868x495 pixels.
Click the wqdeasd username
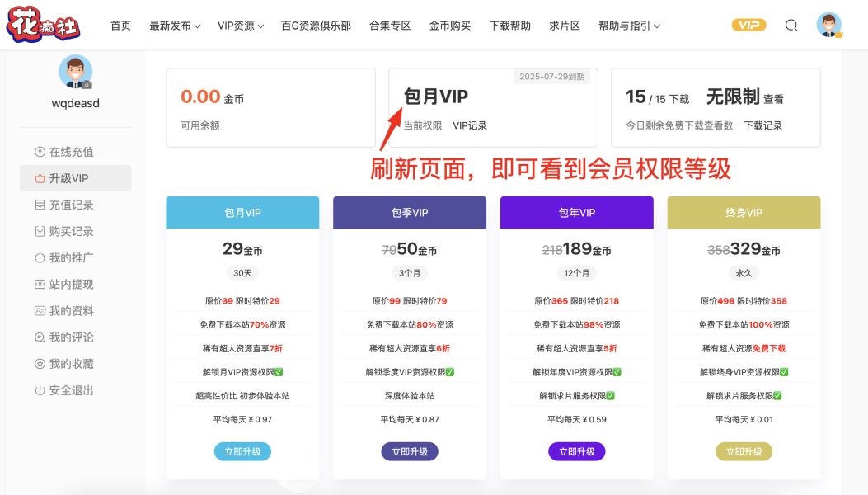tap(75, 103)
